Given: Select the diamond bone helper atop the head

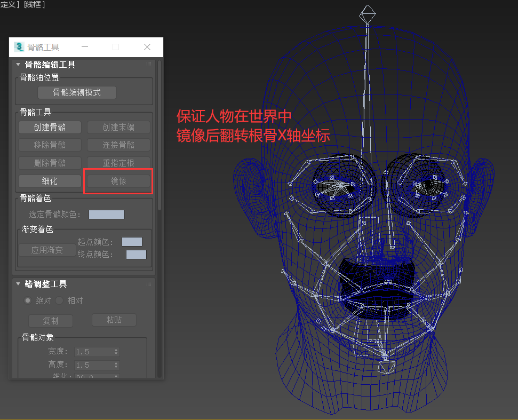Looking at the screenshot, I should pyautogui.click(x=368, y=14).
